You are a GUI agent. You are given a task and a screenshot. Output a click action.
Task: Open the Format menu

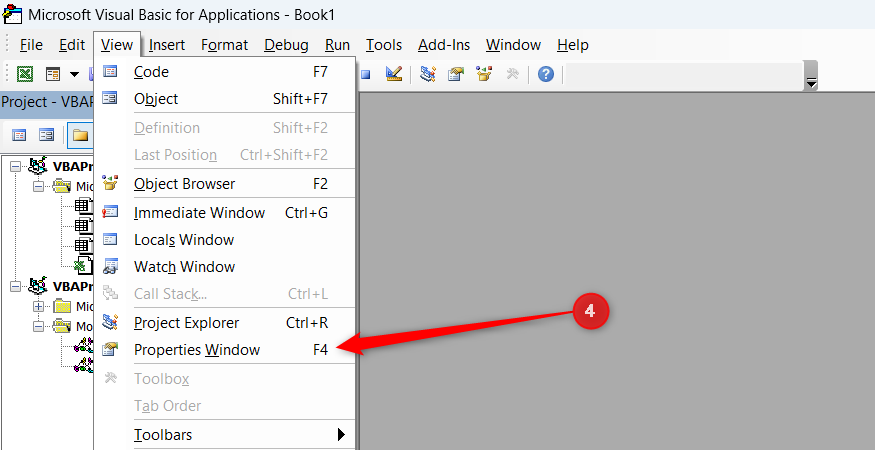(x=224, y=45)
